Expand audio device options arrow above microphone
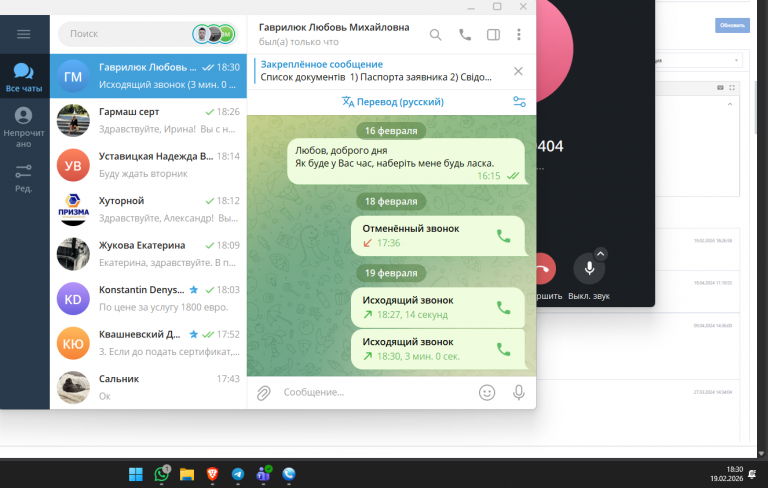768x488 pixels. [600, 254]
